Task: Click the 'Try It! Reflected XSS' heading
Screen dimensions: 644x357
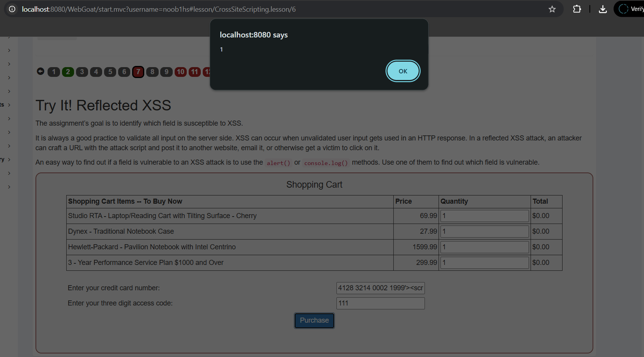Action: tap(103, 105)
